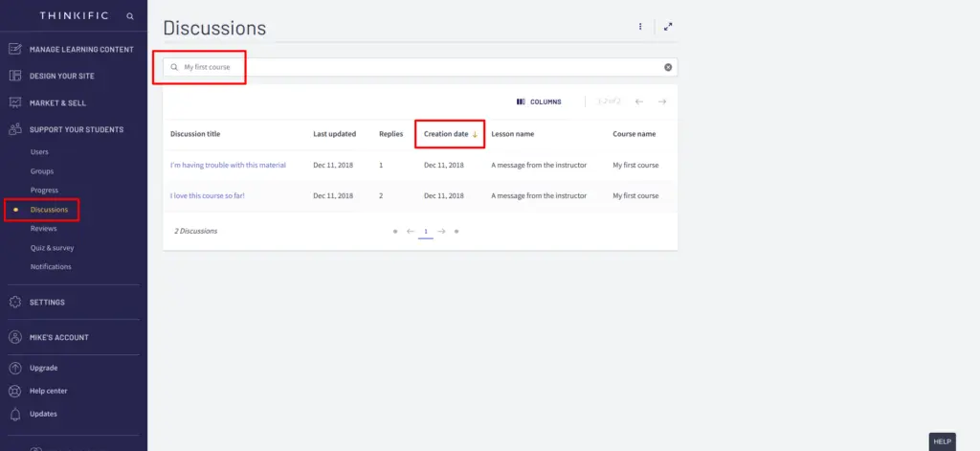Click the previous page arrow above the table
Viewport: 980px width, 451px height.
point(639,101)
